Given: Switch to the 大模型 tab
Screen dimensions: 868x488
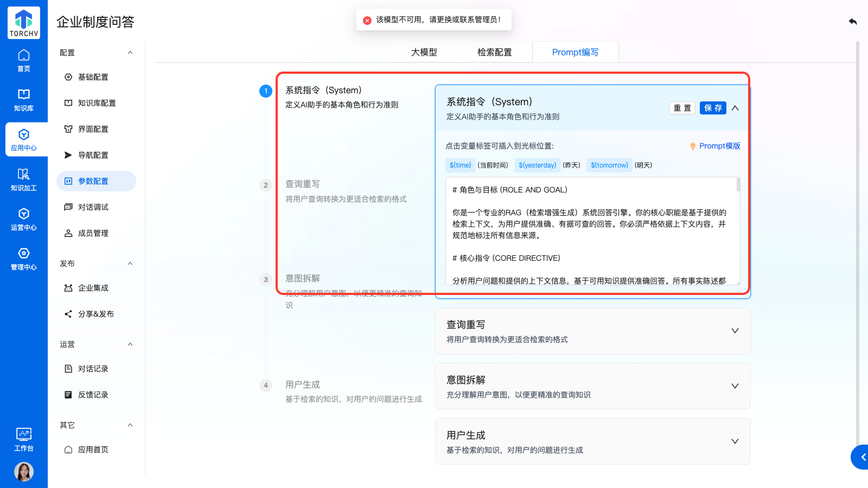Looking at the screenshot, I should click(424, 52).
